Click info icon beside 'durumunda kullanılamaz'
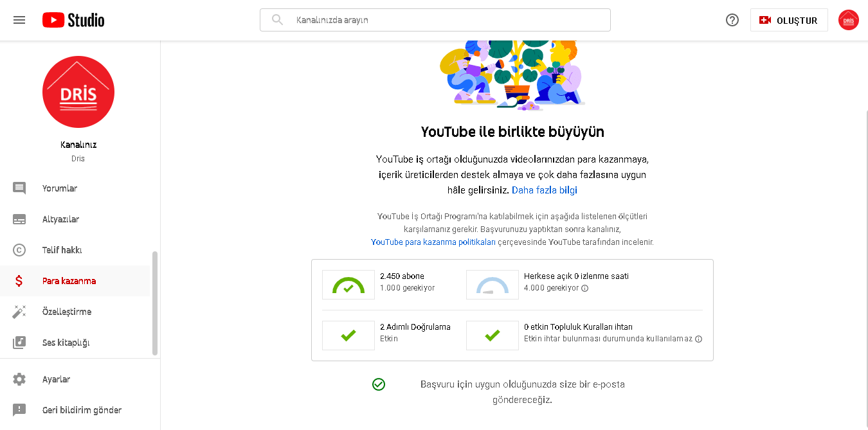Image resolution: width=868 pixels, height=430 pixels. 698,339
